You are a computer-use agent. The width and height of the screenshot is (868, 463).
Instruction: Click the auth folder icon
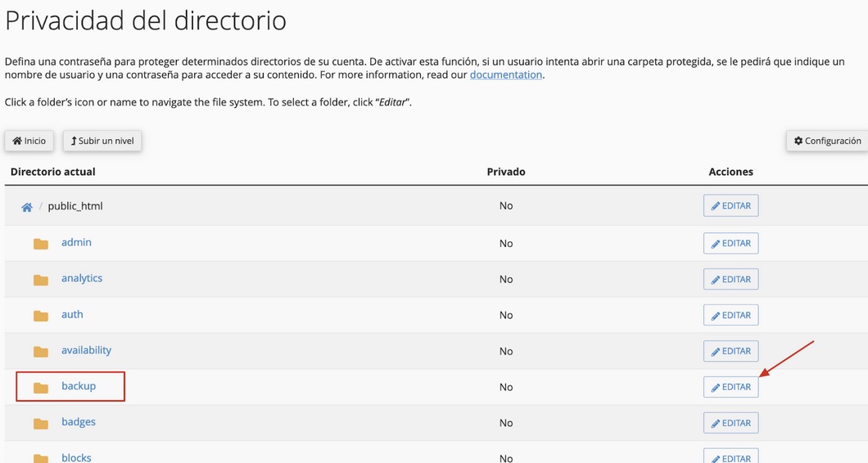point(41,316)
